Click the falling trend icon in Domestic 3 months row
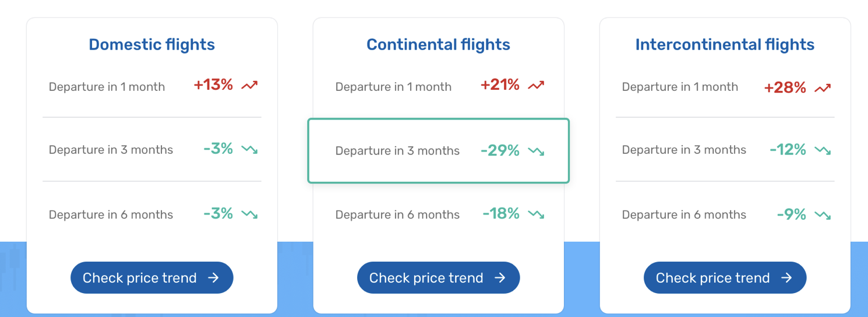Image resolution: width=868 pixels, height=317 pixels. coord(249,150)
